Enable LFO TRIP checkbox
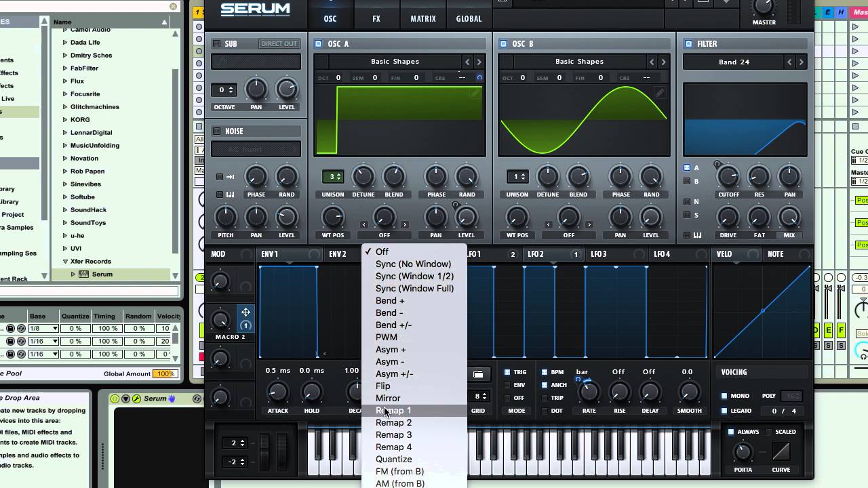868x488 pixels. tap(544, 398)
